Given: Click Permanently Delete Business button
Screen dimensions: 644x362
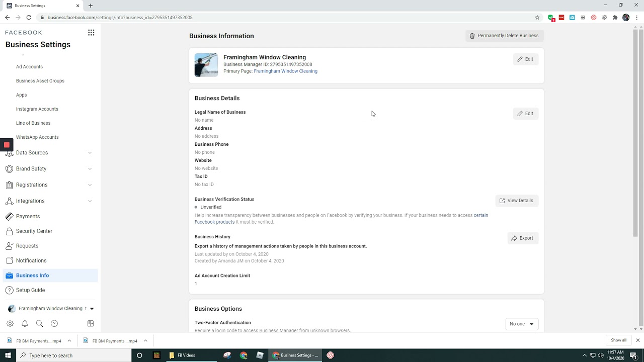Looking at the screenshot, I should tap(504, 36).
